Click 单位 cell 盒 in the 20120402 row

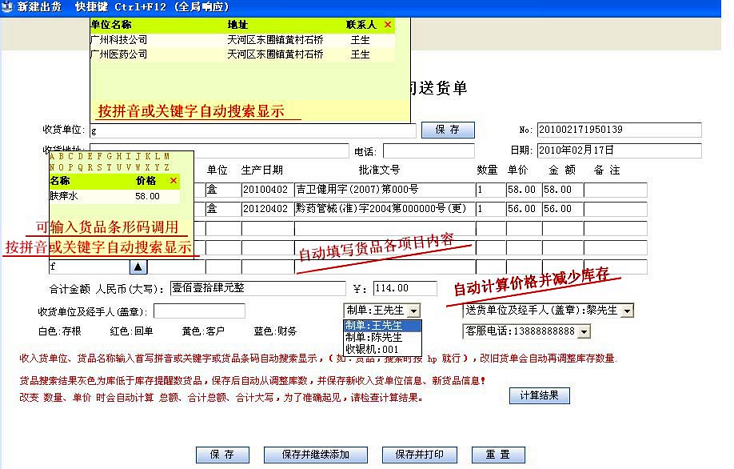click(223, 209)
